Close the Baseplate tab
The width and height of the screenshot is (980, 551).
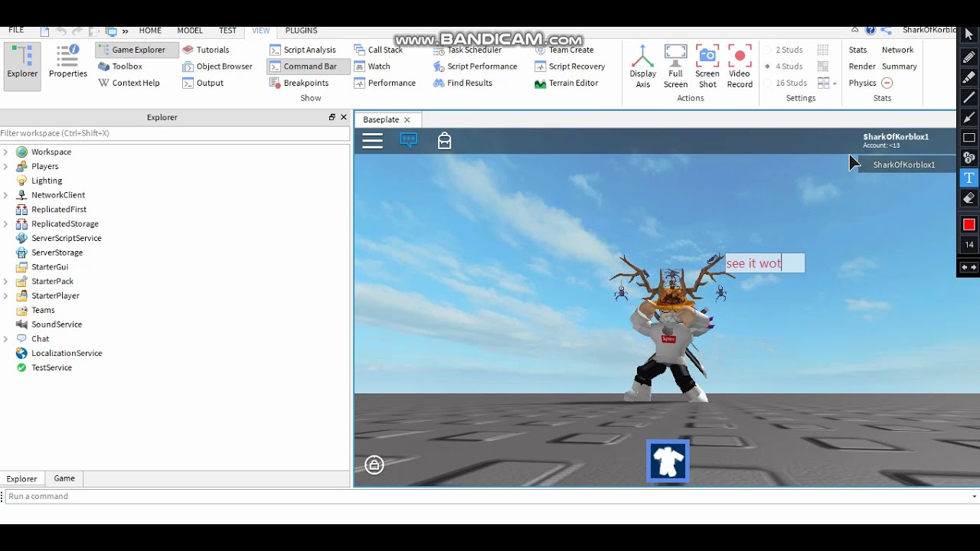(x=407, y=120)
